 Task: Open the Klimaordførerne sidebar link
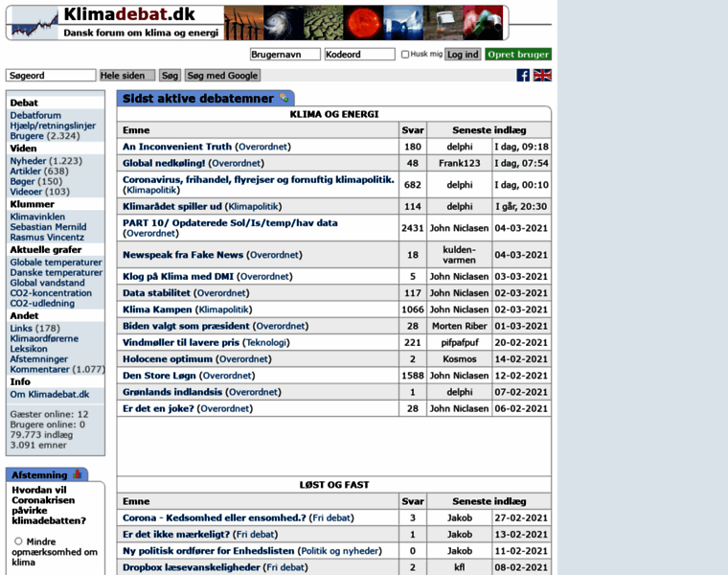(44, 338)
